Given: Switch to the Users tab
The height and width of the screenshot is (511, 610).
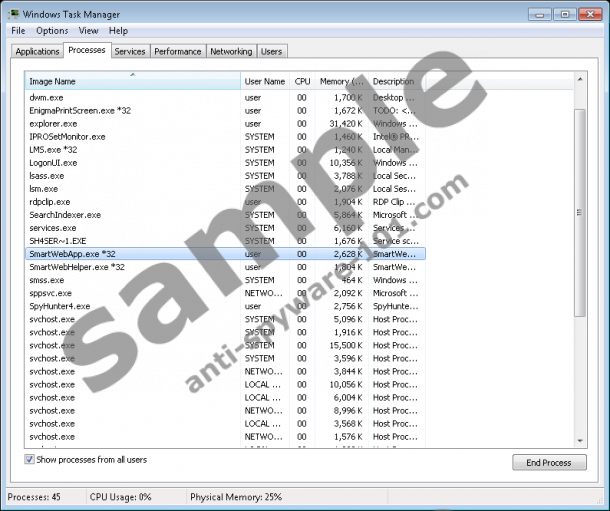Looking at the screenshot, I should click(271, 51).
